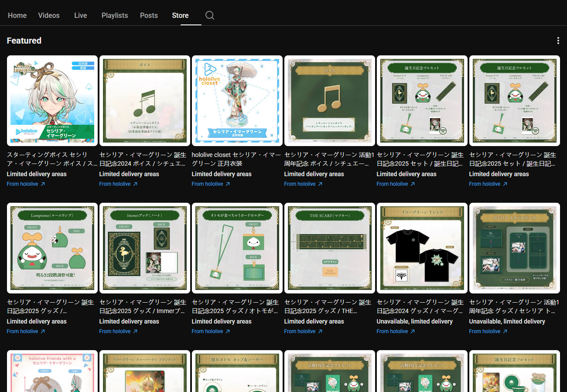Click external-link arrow under 1st anniversary voice product
This screenshot has width=567, height=392.
tap(320, 184)
